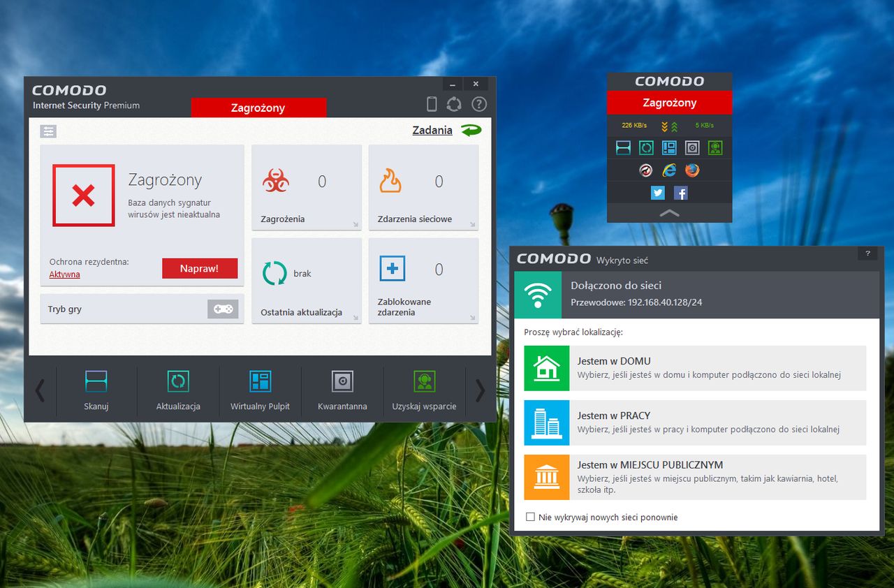Select Jestem w DOMU location
Viewport: 894px width, 588px height.
coord(695,368)
